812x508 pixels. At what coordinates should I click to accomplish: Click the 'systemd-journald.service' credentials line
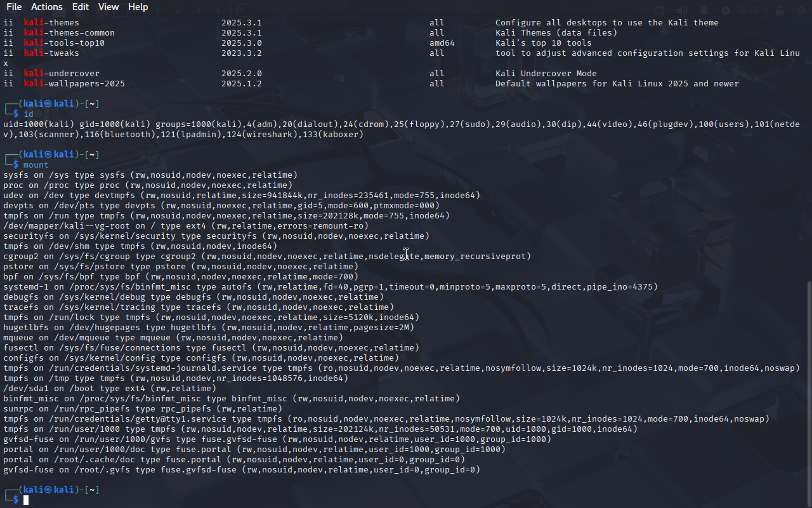[402, 368]
